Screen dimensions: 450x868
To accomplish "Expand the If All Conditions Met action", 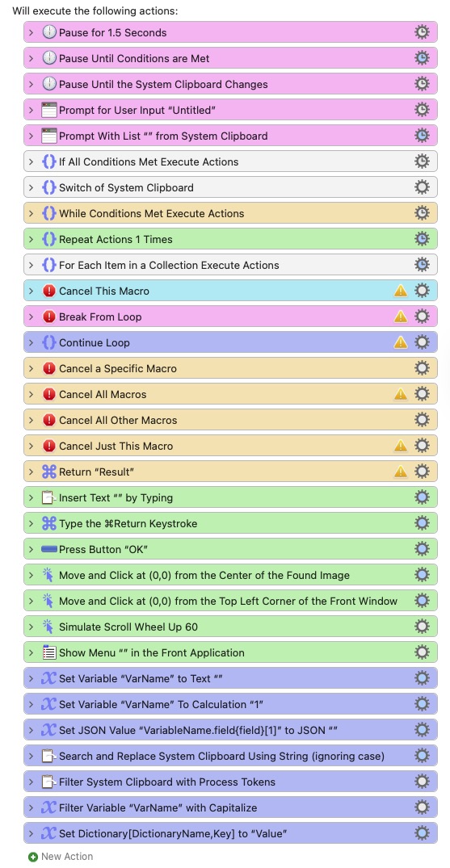I will (x=32, y=161).
